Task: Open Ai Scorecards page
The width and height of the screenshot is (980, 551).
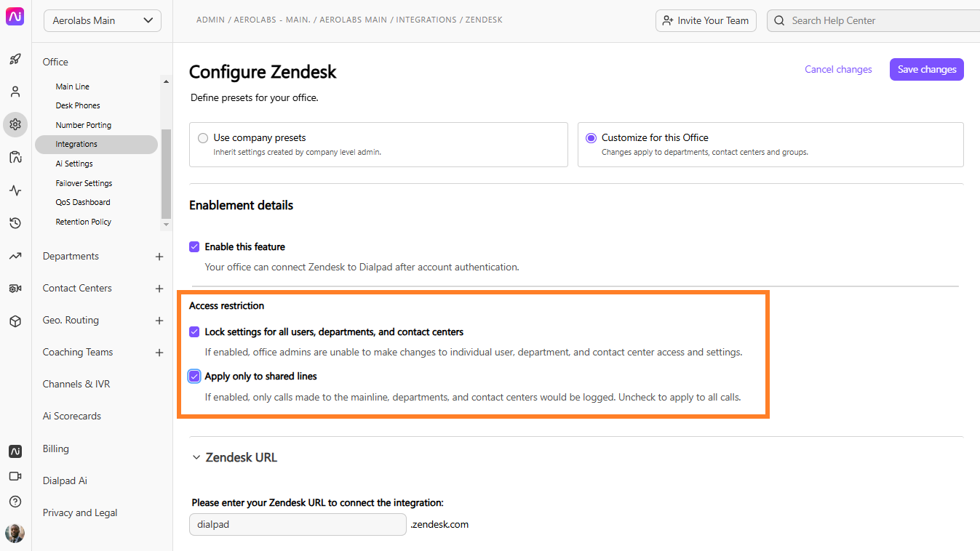Action: pyautogui.click(x=72, y=416)
